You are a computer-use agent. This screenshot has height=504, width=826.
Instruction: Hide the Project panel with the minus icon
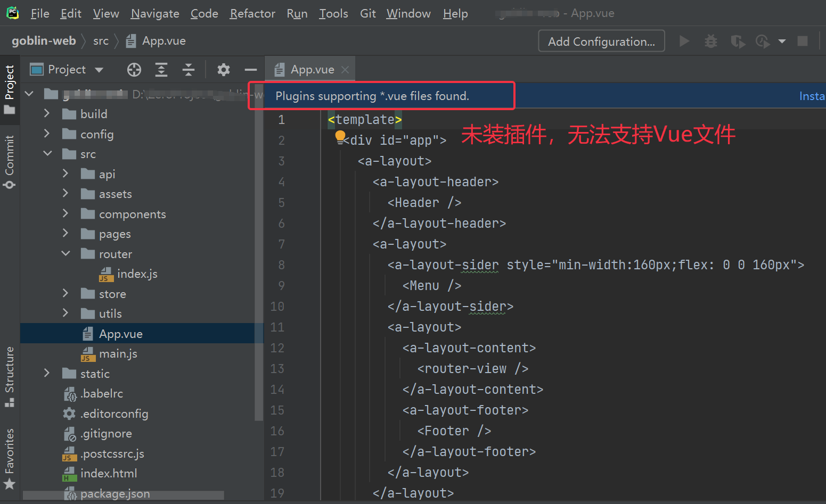click(251, 70)
